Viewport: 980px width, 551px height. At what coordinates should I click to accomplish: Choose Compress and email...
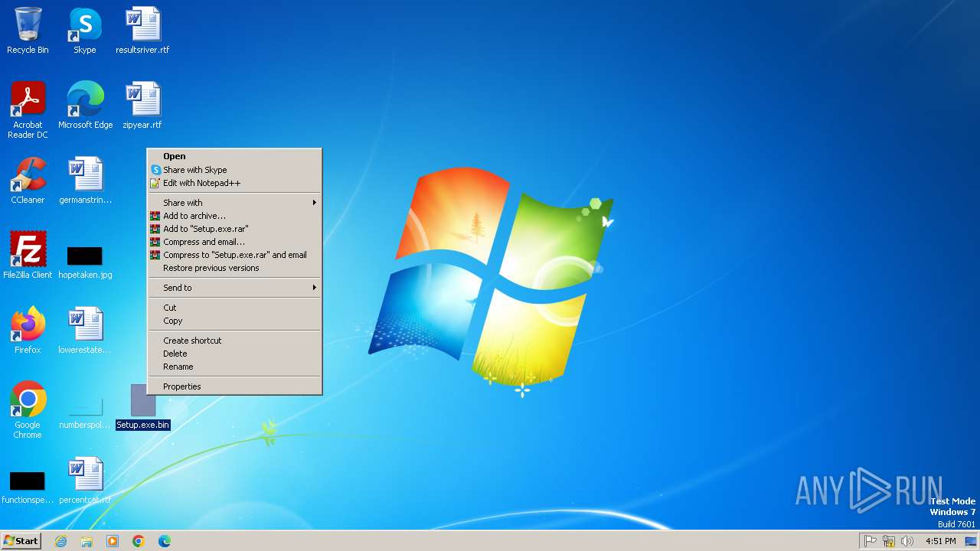point(234,242)
